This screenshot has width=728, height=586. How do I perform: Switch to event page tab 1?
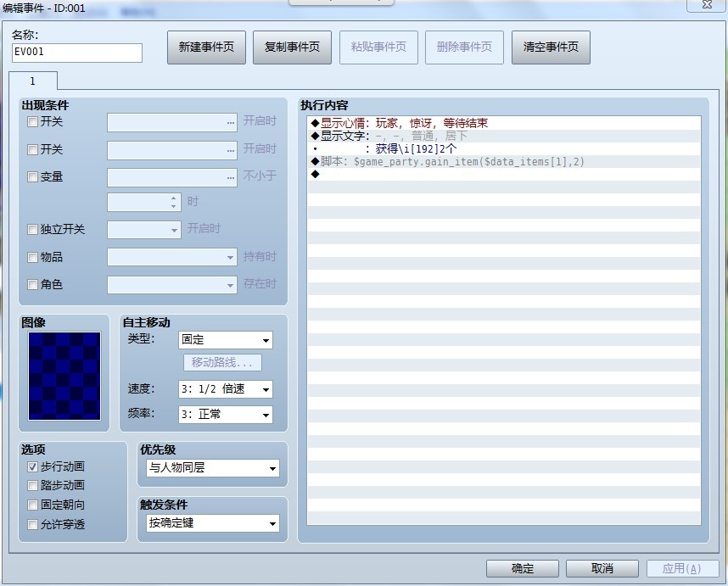coord(33,81)
